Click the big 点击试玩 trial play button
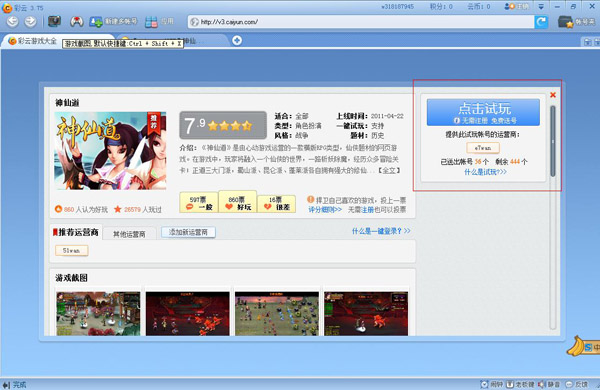The height and width of the screenshot is (390, 600). [x=483, y=112]
